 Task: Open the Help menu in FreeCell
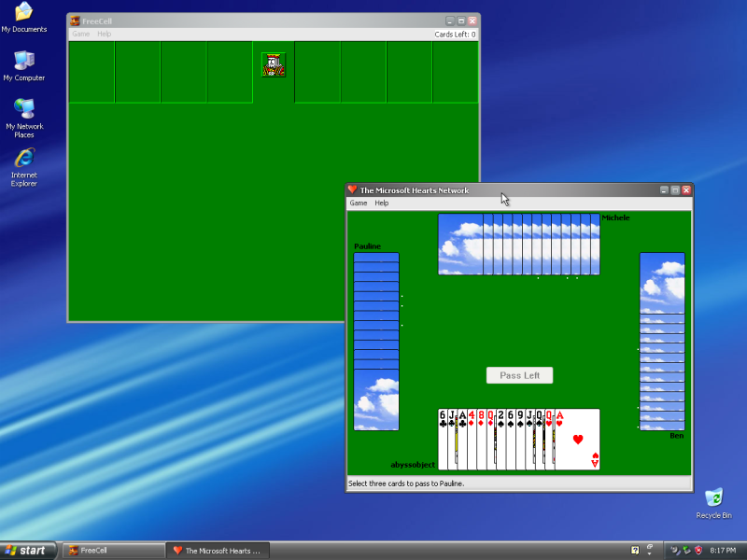(x=103, y=34)
